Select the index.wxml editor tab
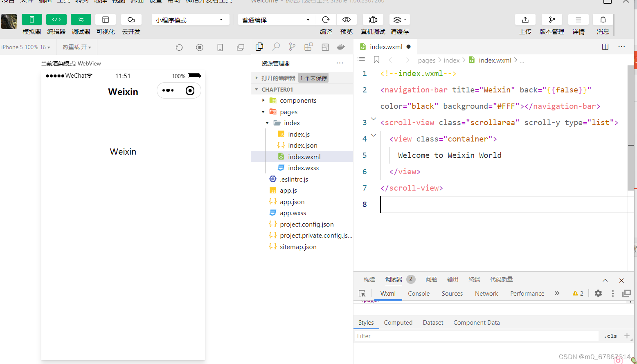637x364 pixels. click(x=385, y=47)
